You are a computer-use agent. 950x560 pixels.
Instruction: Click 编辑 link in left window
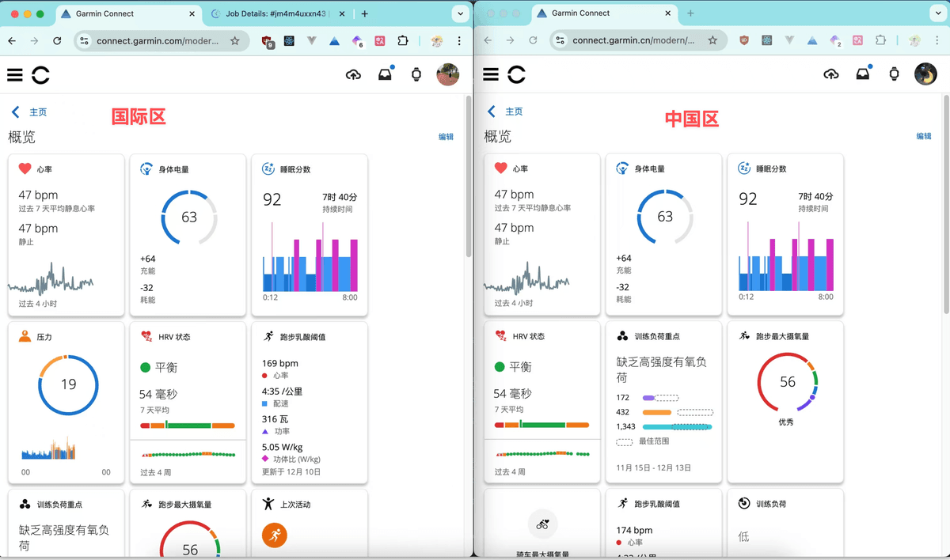click(x=446, y=137)
